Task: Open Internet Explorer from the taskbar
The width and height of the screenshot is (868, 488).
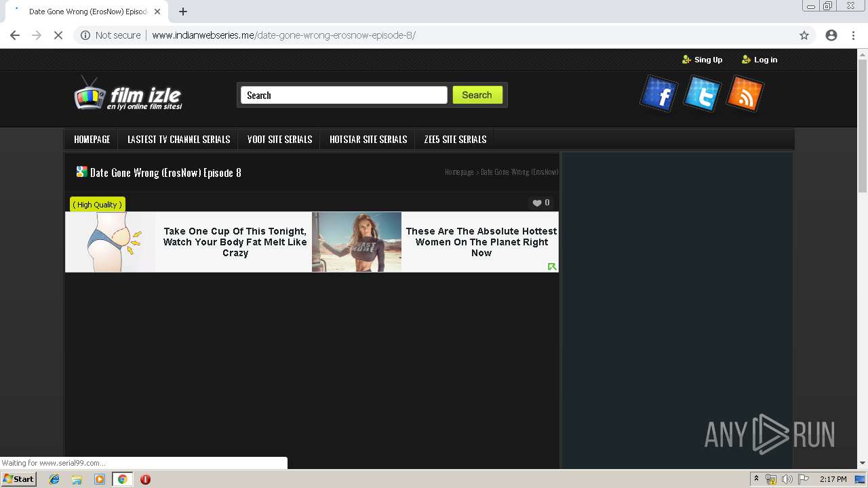Action: 54,479
